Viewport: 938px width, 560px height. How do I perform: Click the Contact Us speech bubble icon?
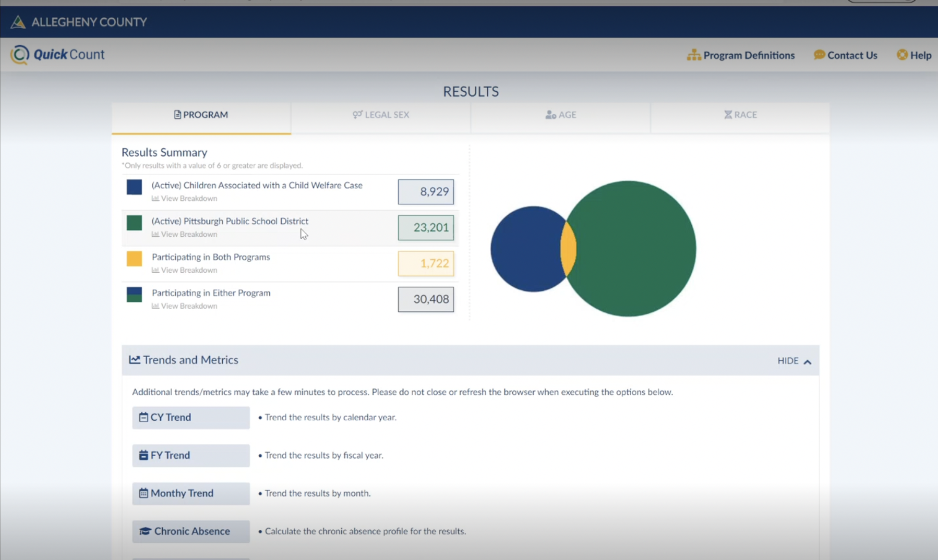pos(819,55)
